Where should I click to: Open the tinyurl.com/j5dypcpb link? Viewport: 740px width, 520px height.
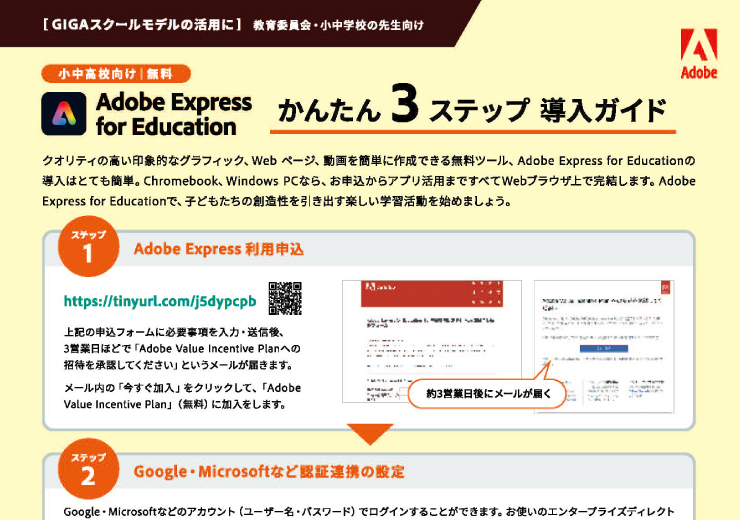click(160, 301)
